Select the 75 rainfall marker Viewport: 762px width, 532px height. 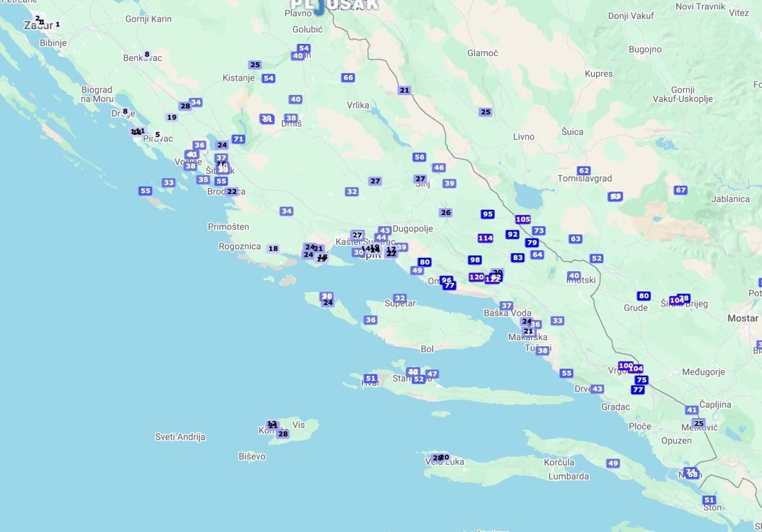641,380
